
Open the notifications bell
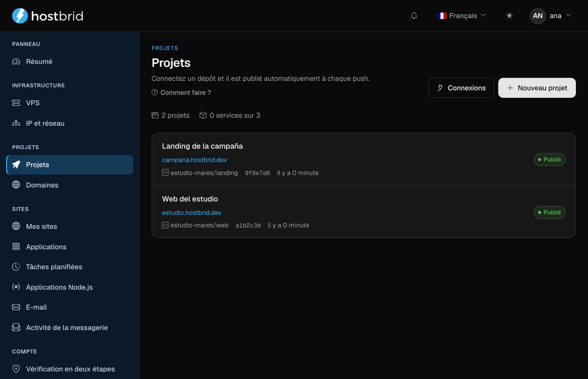coord(414,16)
